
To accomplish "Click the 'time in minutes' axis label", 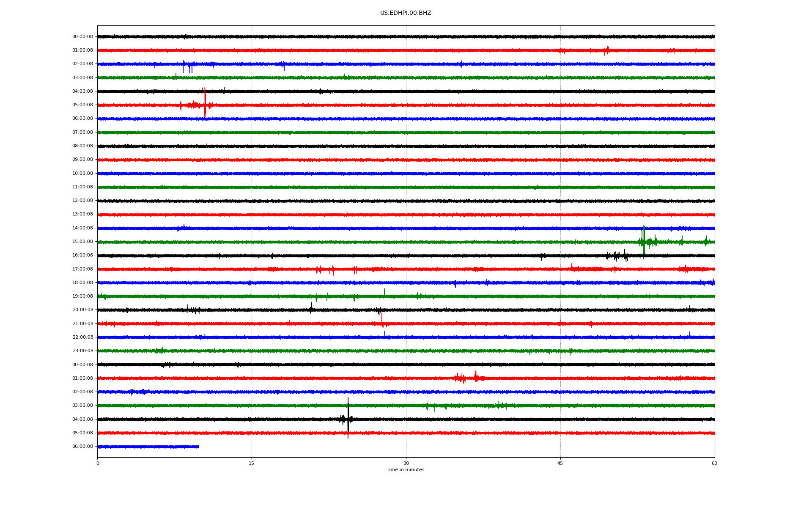I will tap(406, 470).
